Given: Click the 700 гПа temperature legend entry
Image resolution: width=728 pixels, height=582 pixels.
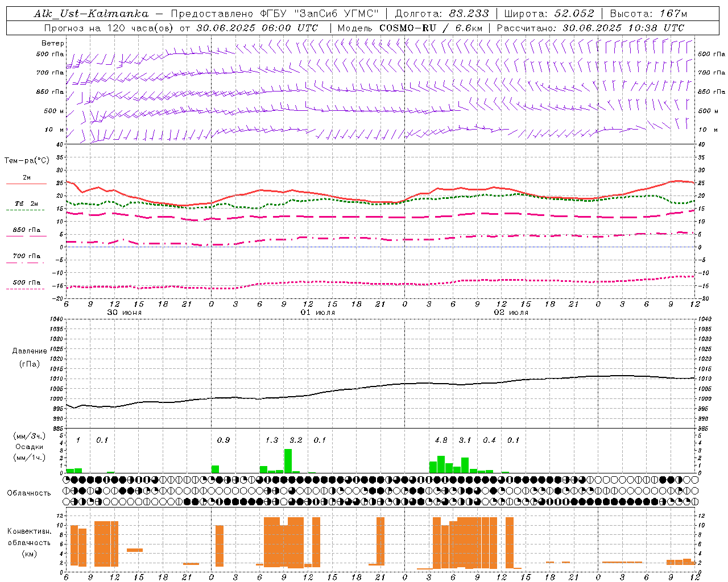Looking at the screenshot, I should click(x=26, y=256).
